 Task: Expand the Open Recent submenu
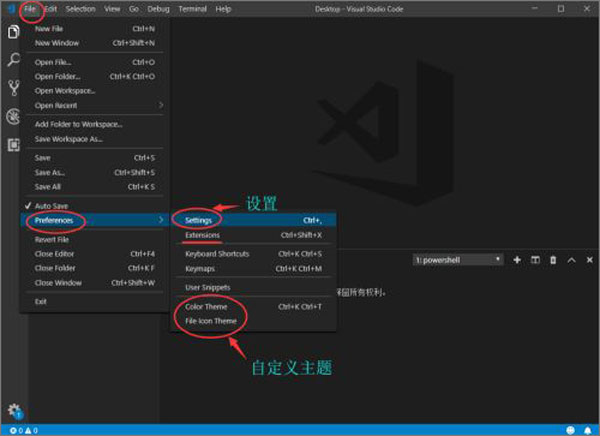coord(95,105)
